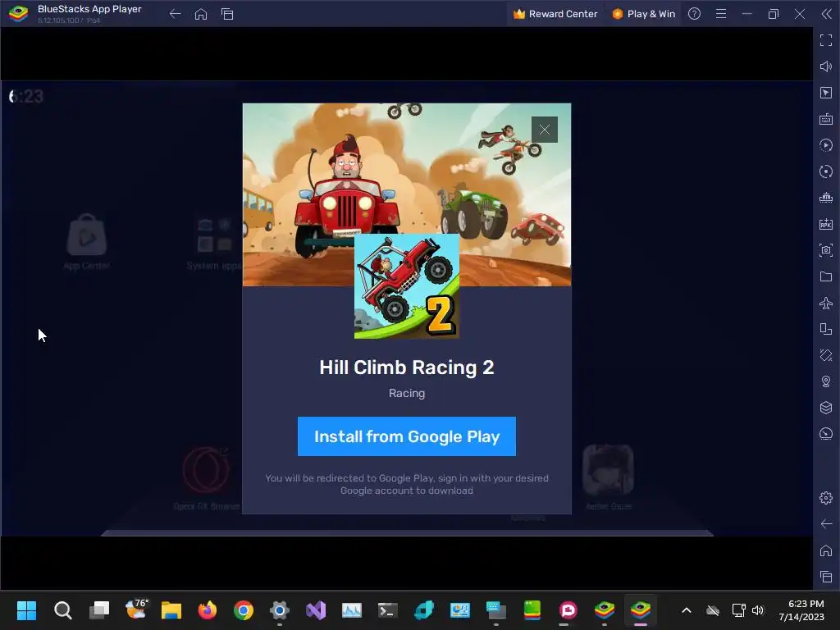Click the rotate screen icon in sidebar

(x=826, y=329)
